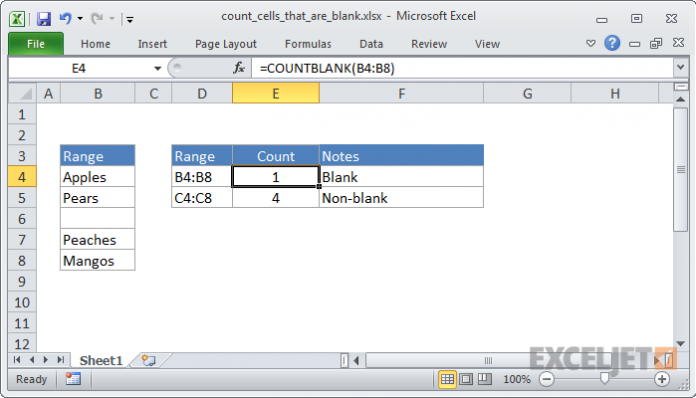696x398 pixels.
Task: Select column G header
Action: pos(527,94)
